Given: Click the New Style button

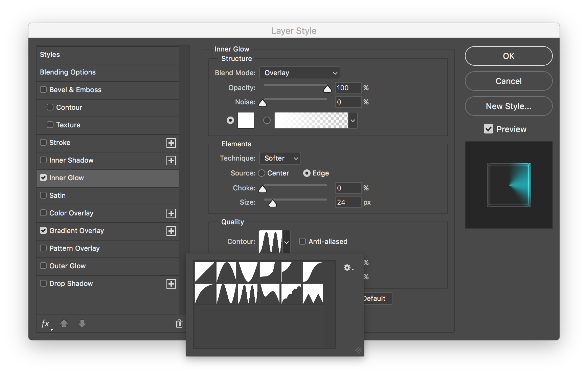Looking at the screenshot, I should click(508, 106).
